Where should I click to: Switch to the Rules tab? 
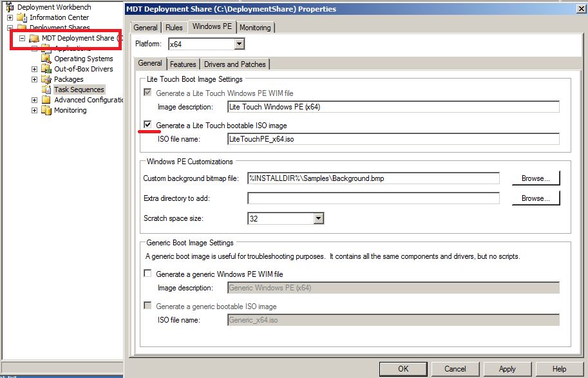click(x=174, y=28)
